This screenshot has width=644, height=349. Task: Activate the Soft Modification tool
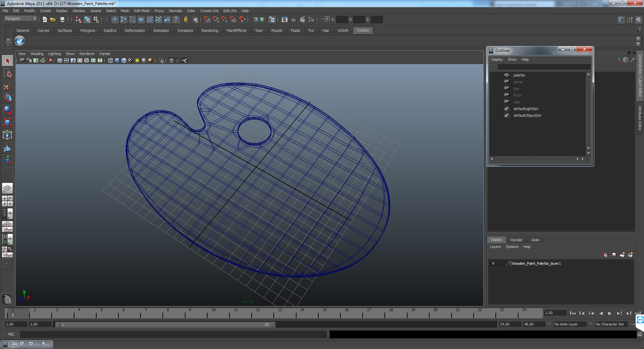tap(7, 147)
